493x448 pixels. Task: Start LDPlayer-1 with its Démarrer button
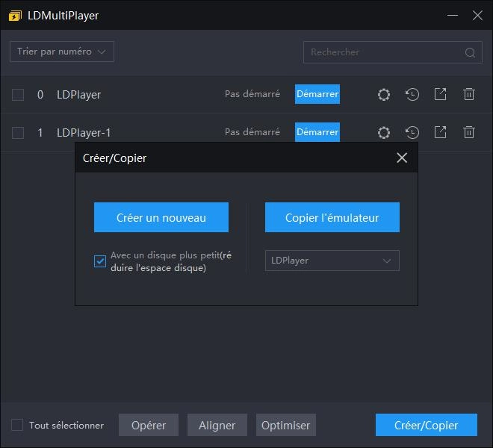pos(317,132)
